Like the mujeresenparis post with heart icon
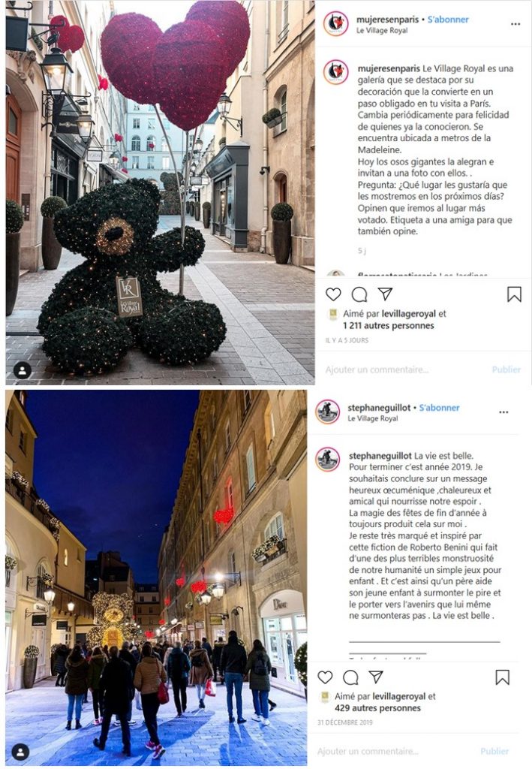 click(x=333, y=294)
